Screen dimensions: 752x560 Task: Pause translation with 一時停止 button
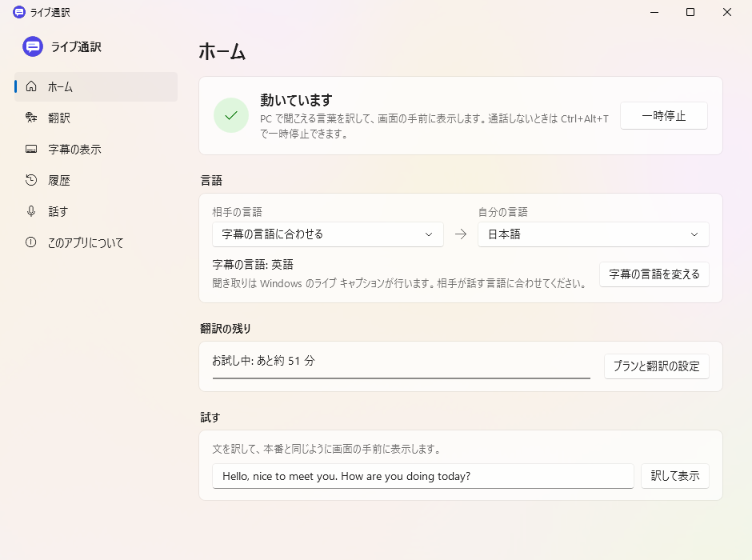coord(664,115)
